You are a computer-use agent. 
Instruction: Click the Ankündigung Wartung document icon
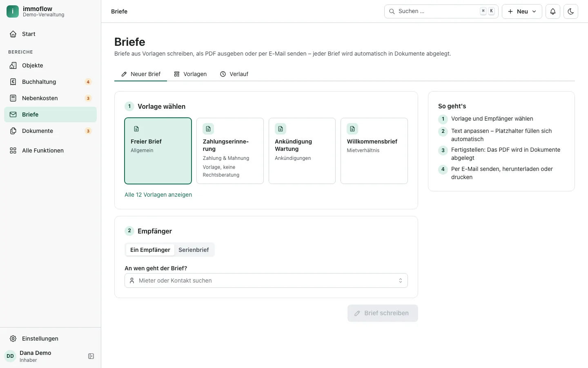[281, 129]
